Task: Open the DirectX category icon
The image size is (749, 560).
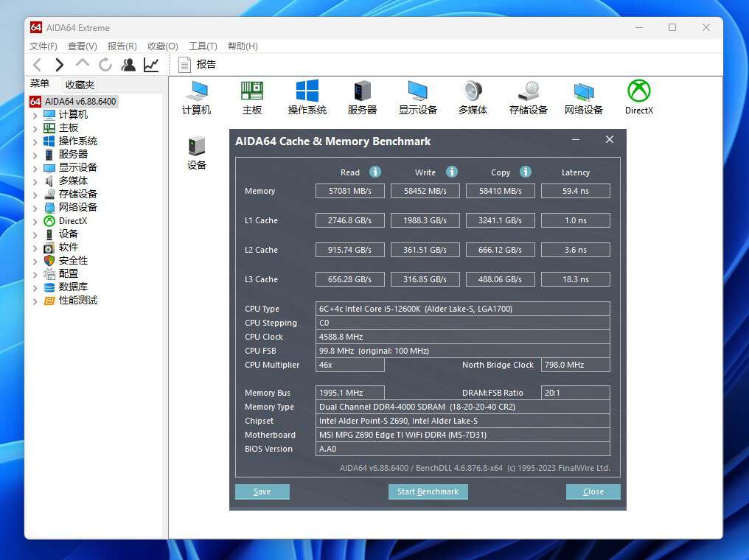Action: [x=638, y=97]
